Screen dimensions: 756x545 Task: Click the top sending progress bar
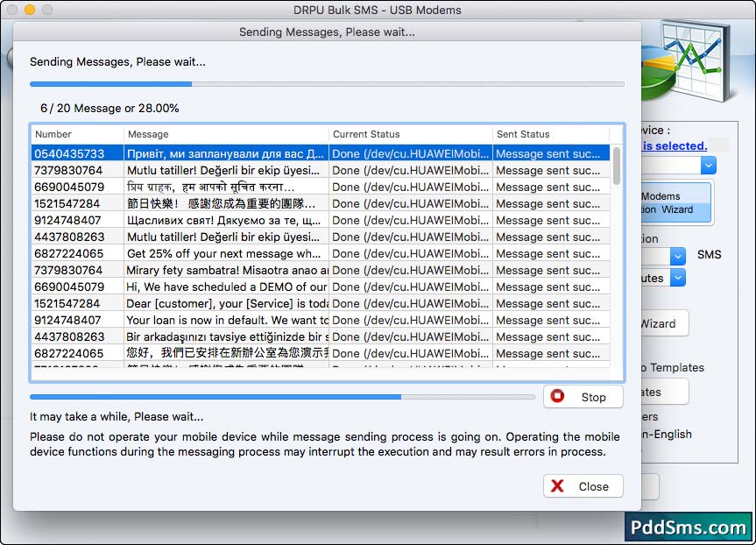[327, 84]
